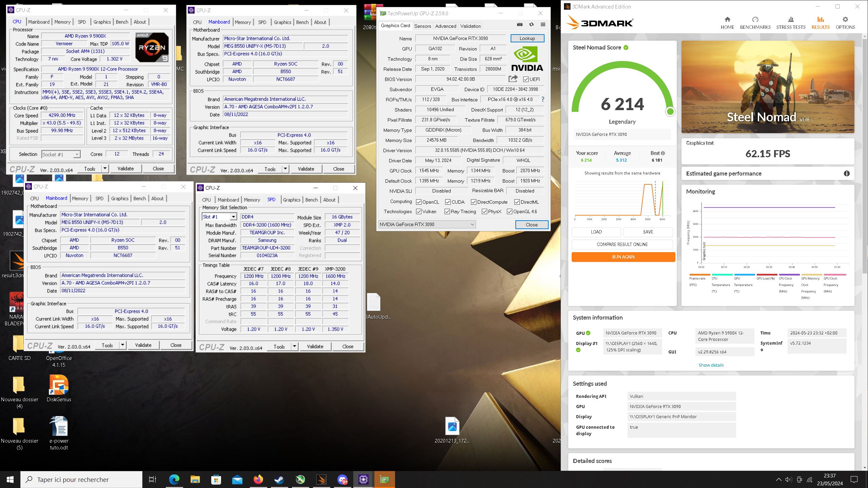Open OPTIONS in 3DMark
Screen dimensions: 868x488
click(845, 23)
